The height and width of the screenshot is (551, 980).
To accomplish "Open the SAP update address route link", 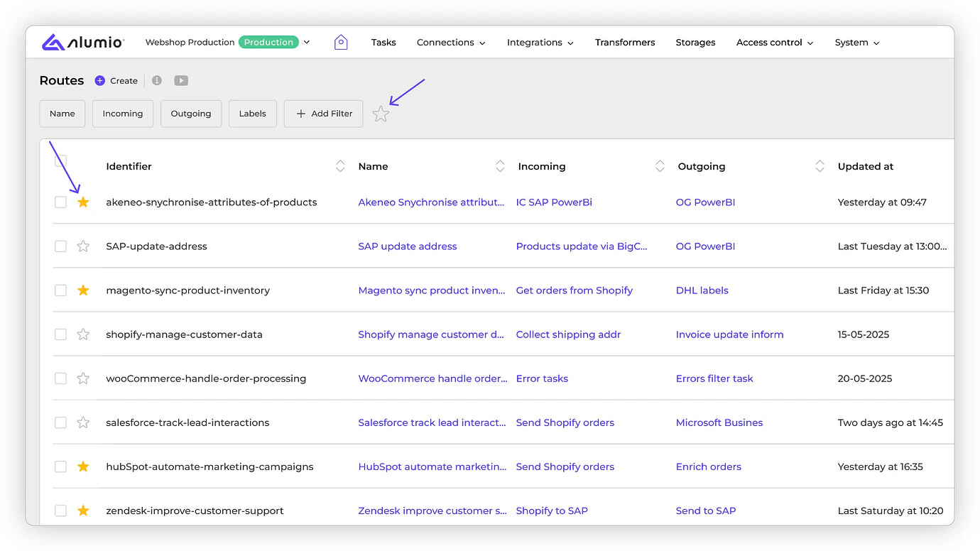I will click(408, 246).
